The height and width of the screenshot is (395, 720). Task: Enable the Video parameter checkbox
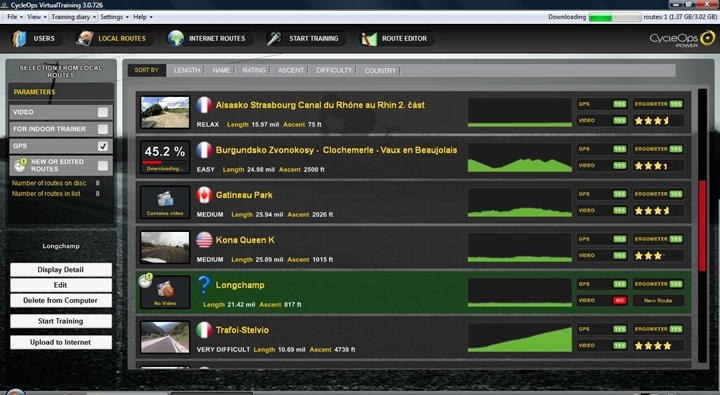point(103,112)
